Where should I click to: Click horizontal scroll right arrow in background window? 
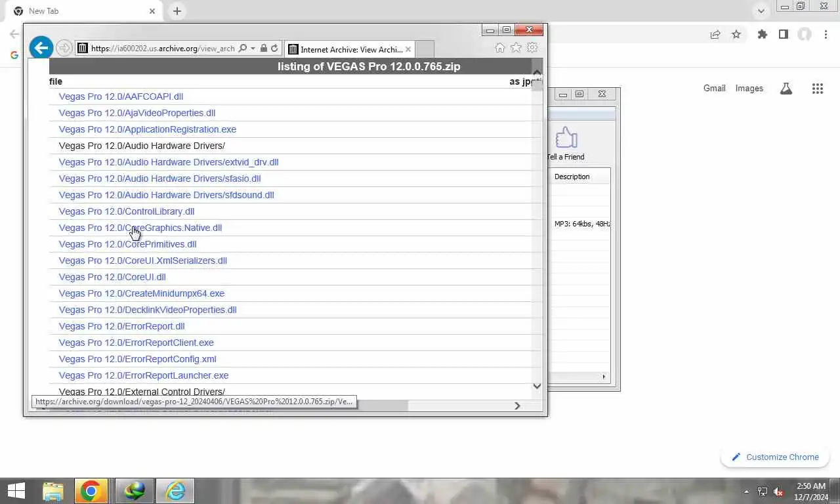click(x=604, y=377)
